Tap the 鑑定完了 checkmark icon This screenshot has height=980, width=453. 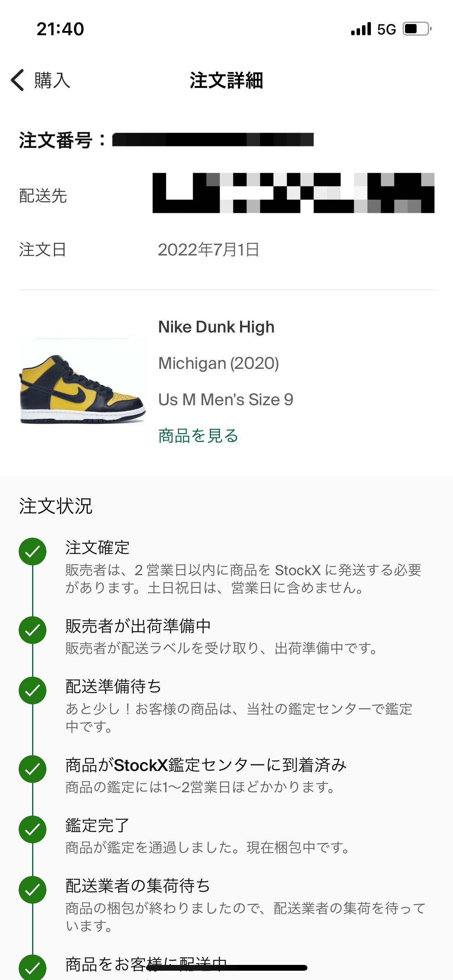pos(33,829)
